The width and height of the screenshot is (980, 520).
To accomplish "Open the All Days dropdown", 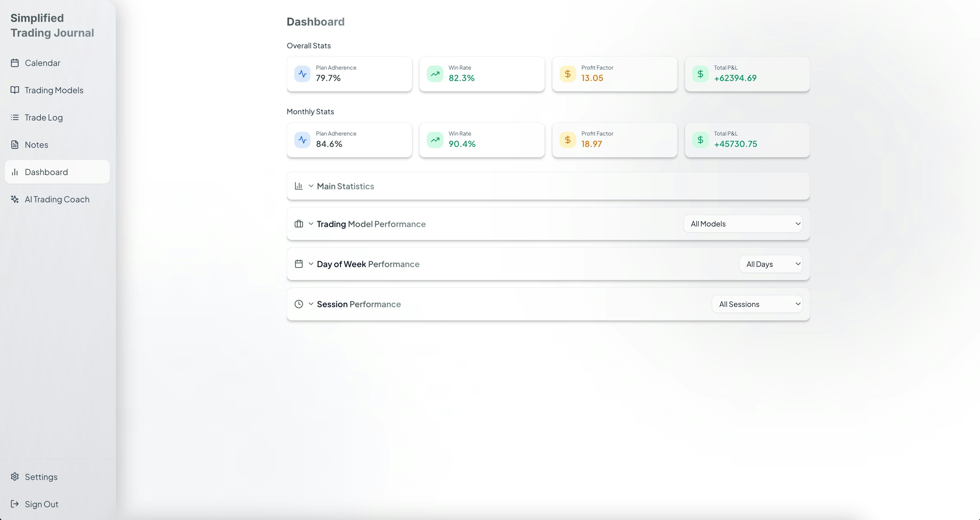I will 770,264.
